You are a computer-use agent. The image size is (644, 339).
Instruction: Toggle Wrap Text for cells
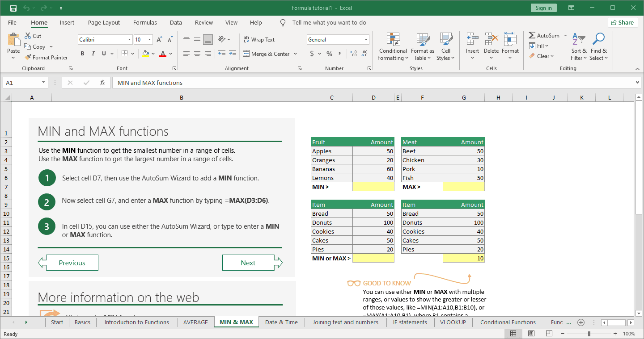[x=259, y=40]
